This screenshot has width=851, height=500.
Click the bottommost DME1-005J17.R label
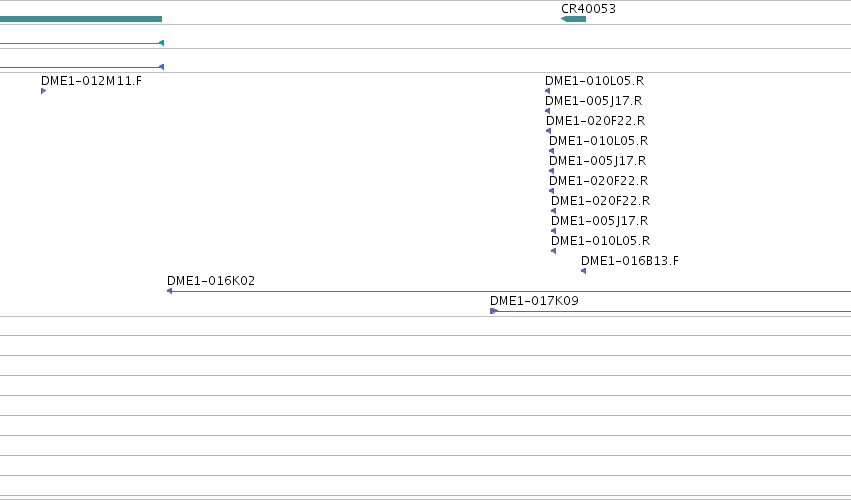[599, 221]
